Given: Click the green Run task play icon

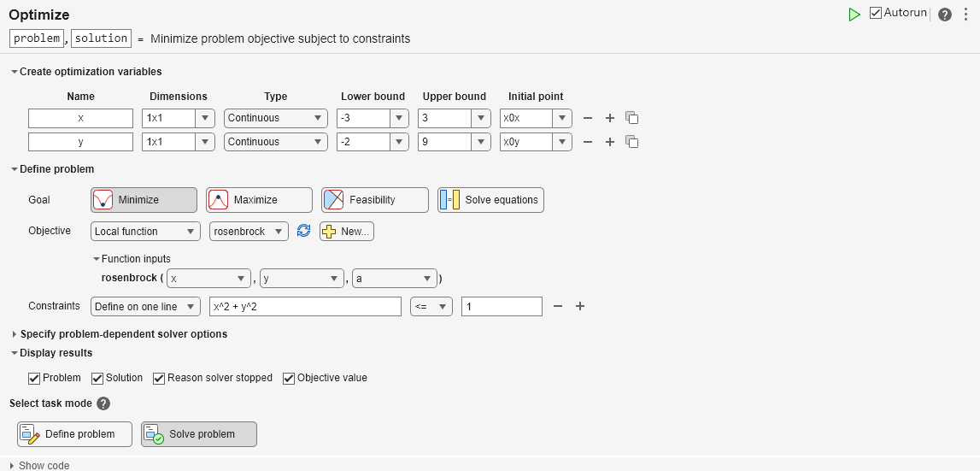Looking at the screenshot, I should click(x=854, y=15).
